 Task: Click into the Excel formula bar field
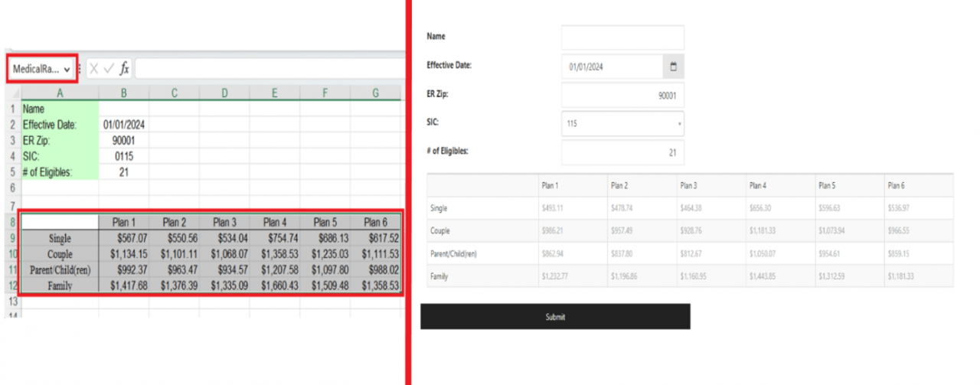coord(269,69)
